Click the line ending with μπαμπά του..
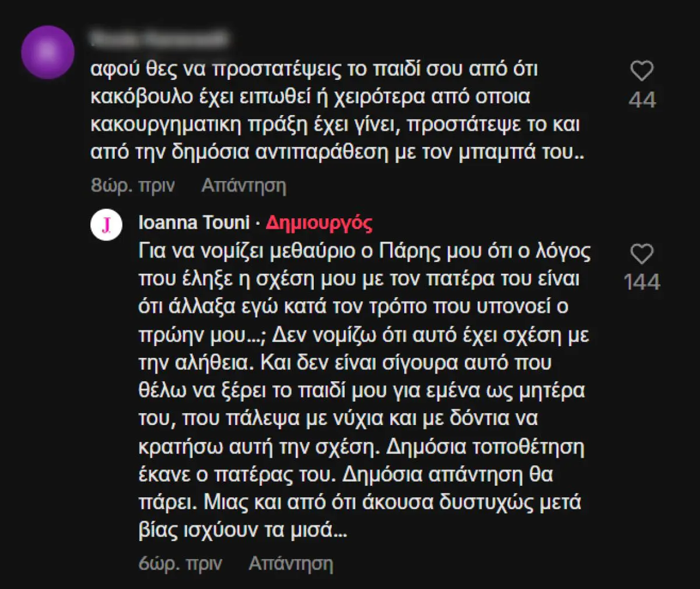 337,152
